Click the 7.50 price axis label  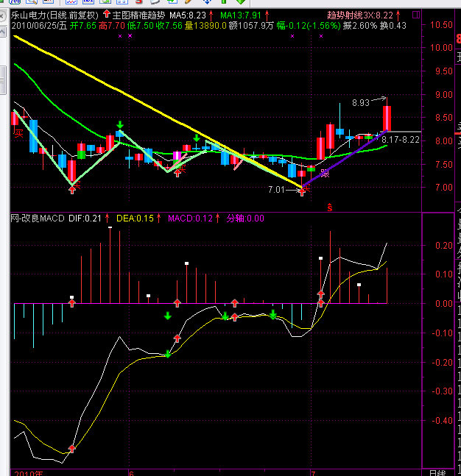point(443,165)
